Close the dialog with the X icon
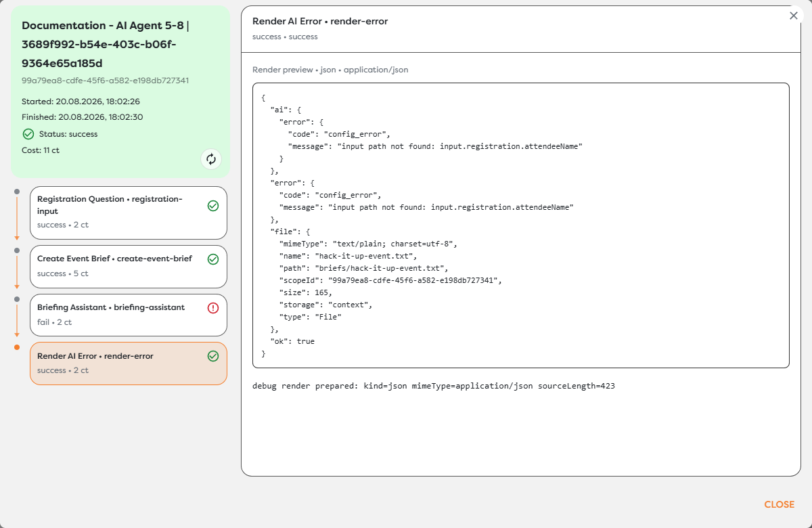Viewport: 812px width, 528px height. (794, 16)
